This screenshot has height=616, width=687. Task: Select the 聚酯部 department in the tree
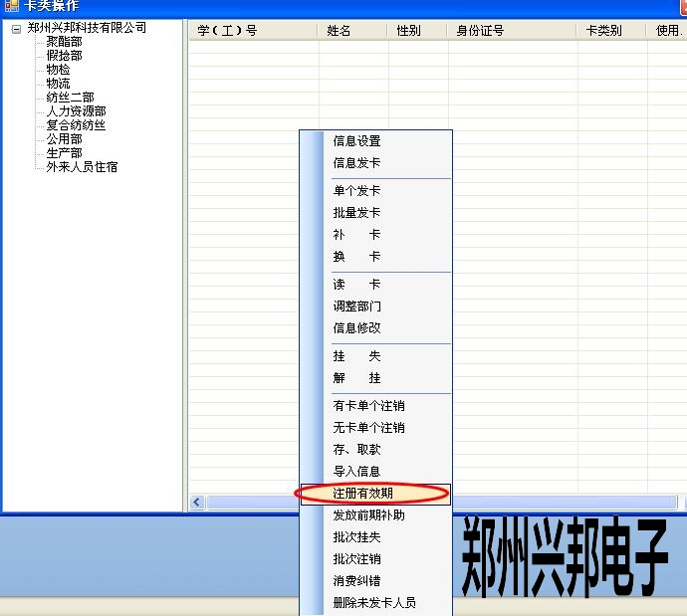[x=64, y=42]
